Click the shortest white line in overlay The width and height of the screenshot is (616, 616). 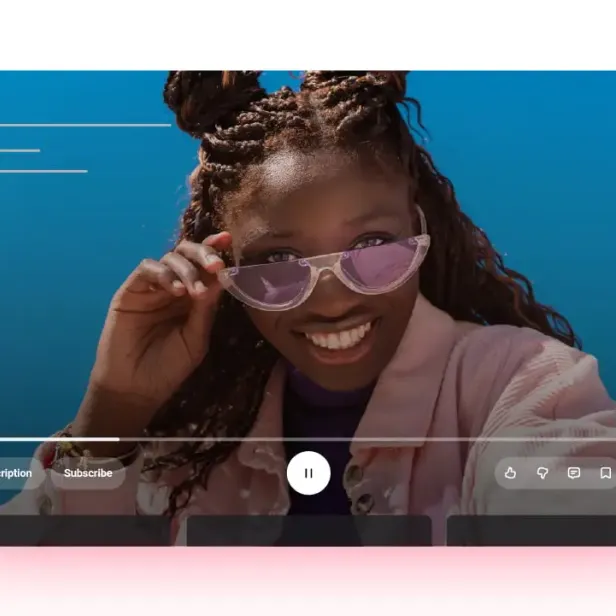pos(20,150)
